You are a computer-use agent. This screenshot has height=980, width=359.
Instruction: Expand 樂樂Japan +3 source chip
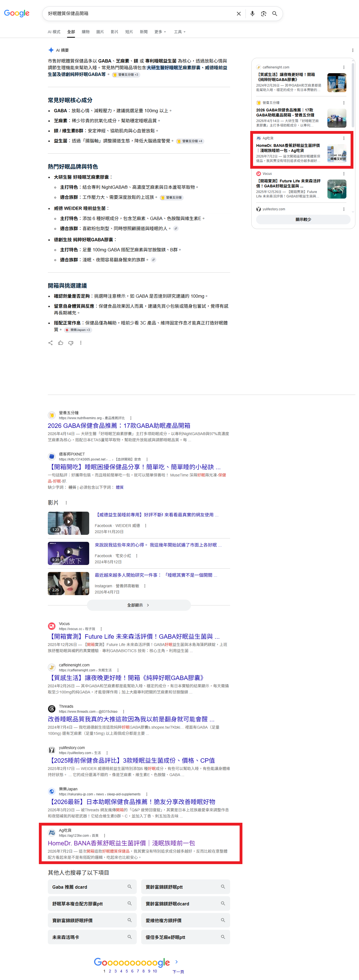pyautogui.click(x=78, y=330)
